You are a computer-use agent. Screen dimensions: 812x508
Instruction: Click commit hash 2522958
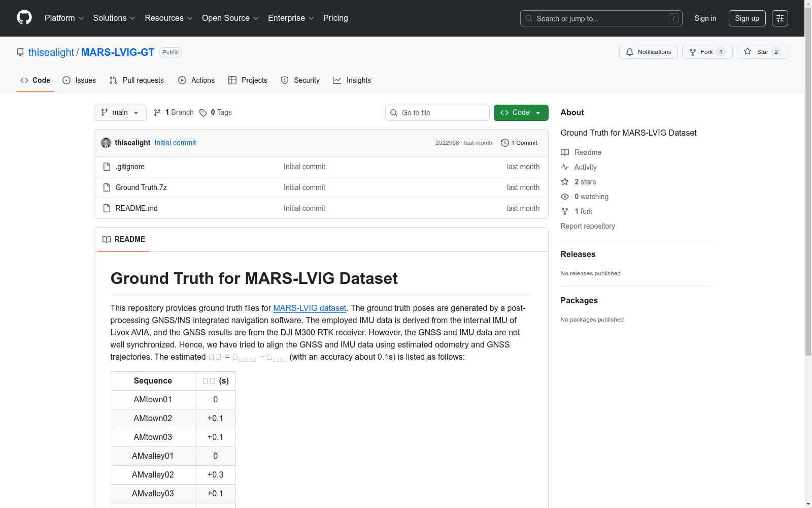point(447,143)
